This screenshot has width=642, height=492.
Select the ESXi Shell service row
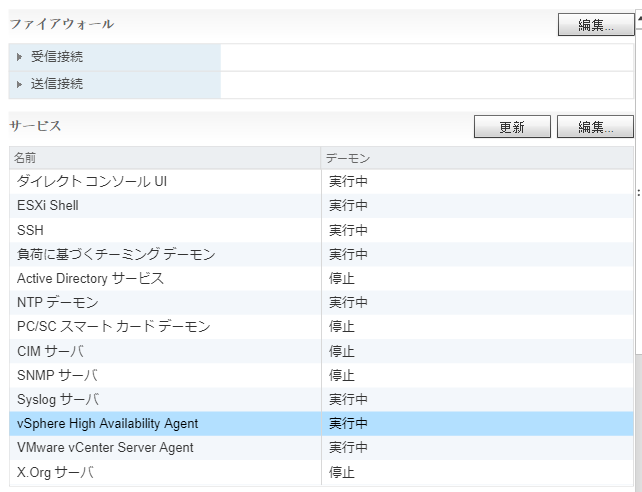click(x=321, y=206)
